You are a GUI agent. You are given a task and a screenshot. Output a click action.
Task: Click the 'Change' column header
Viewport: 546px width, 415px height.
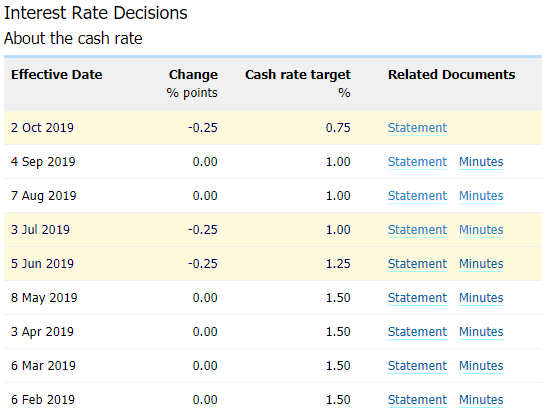[193, 75]
